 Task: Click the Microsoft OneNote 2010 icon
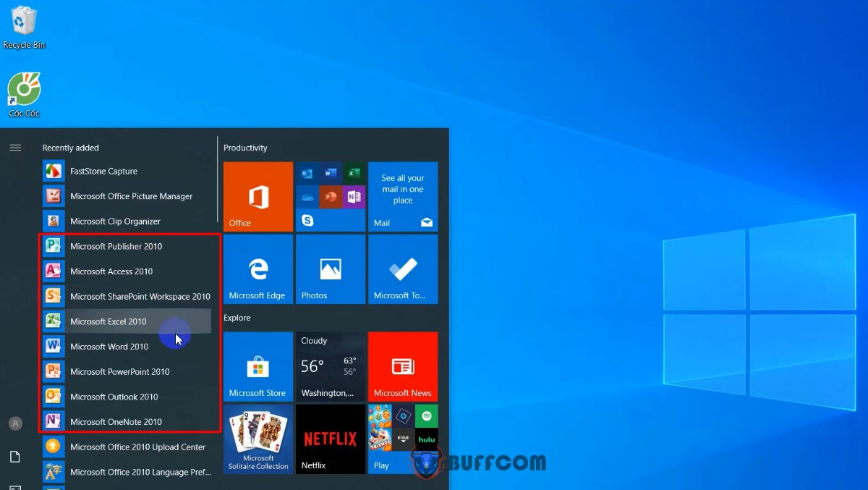[54, 422]
